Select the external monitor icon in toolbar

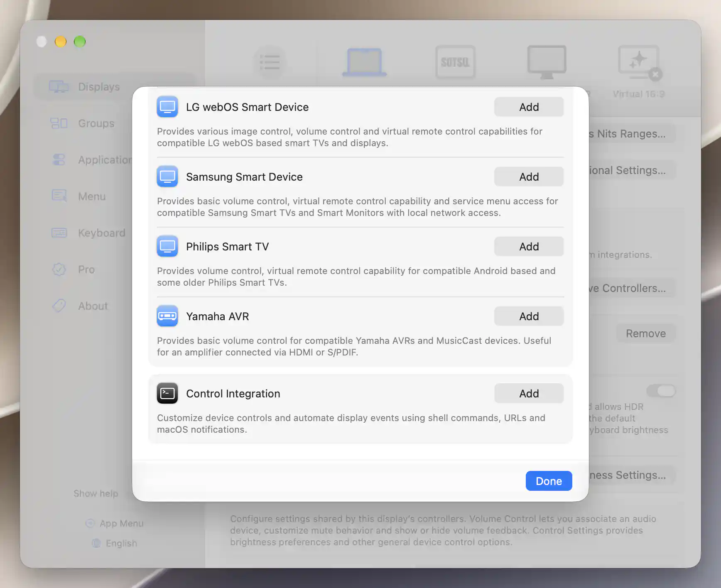(x=547, y=63)
